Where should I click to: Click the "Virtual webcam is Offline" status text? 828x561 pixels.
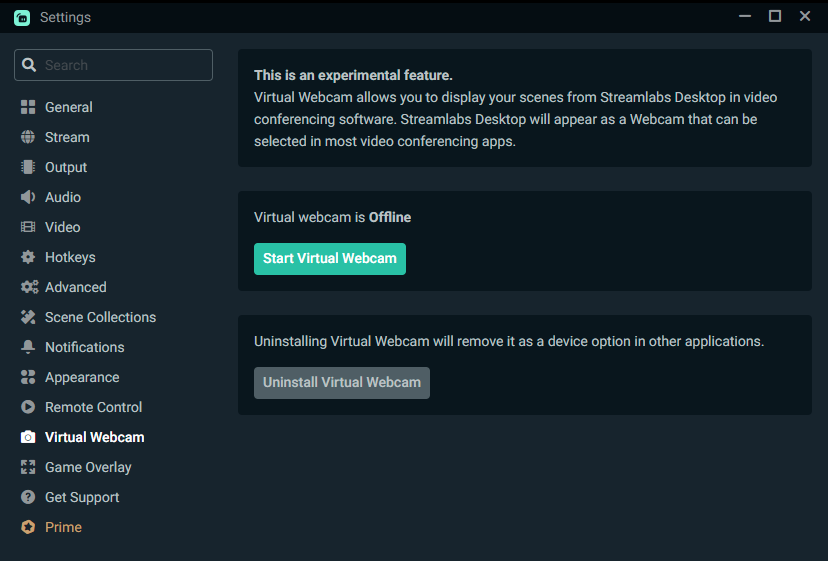[x=332, y=217]
